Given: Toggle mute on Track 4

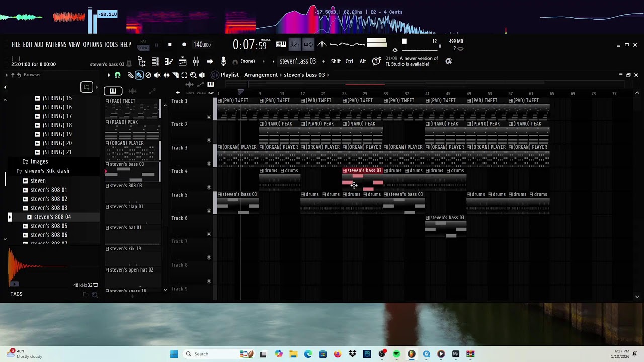Looking at the screenshot, I should coord(209,187).
